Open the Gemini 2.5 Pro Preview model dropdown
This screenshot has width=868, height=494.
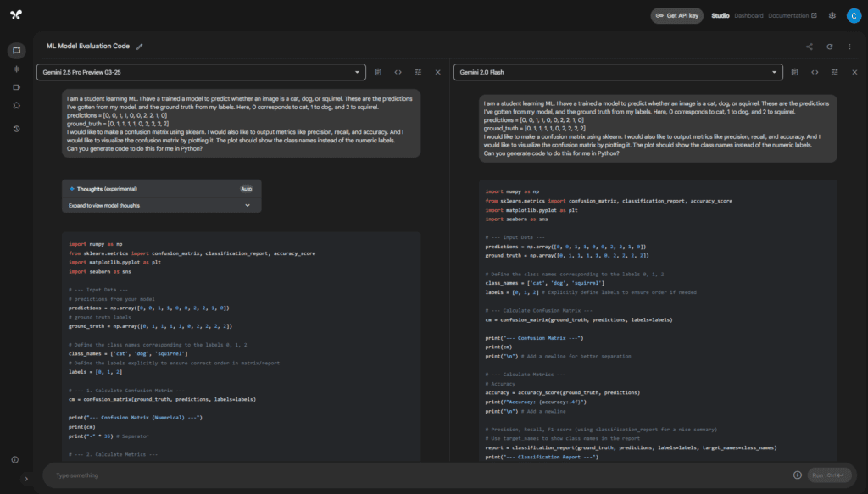click(x=201, y=72)
